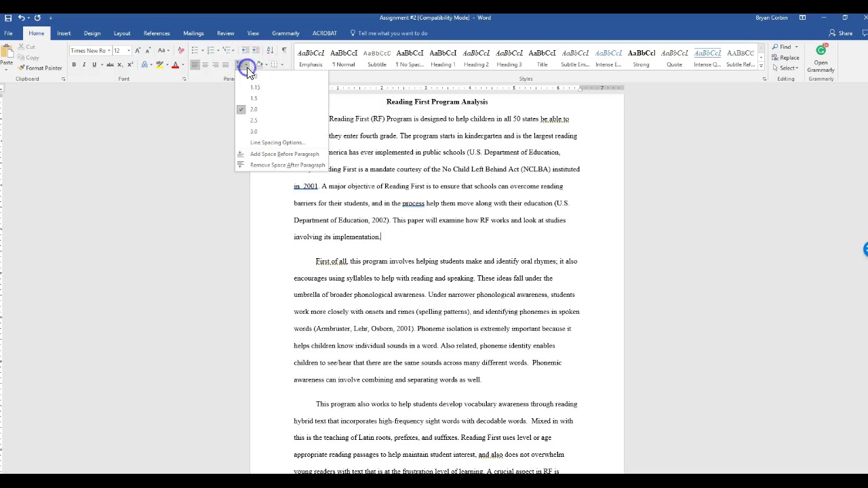
Task: Apply strikethrough with the abc icon
Action: pyautogui.click(x=110, y=65)
